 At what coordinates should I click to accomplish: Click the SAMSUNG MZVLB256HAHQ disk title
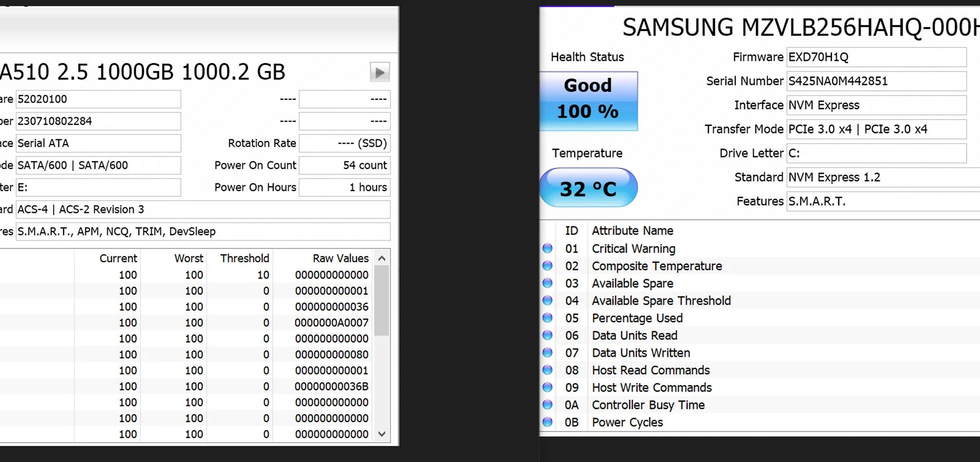801,27
